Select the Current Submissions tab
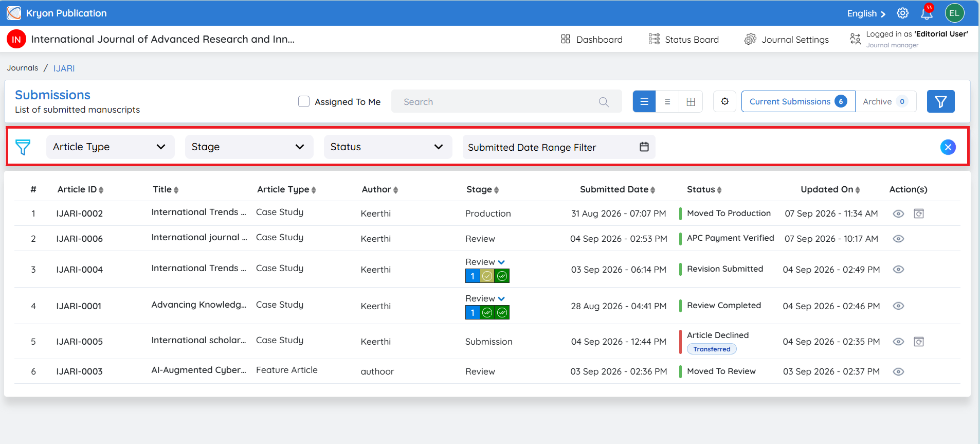Image resolution: width=980 pixels, height=444 pixels. coord(798,101)
